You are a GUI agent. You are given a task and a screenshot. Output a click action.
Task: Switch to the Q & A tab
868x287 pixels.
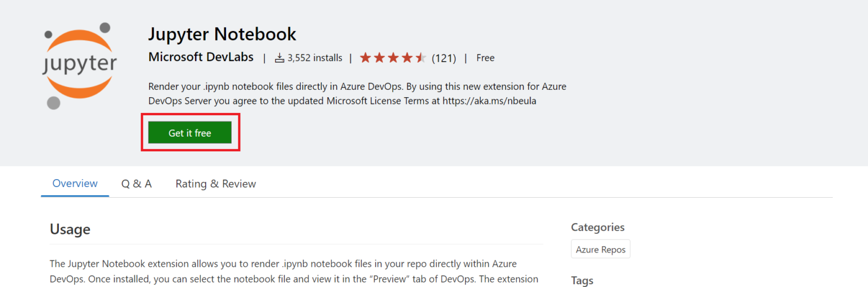(x=136, y=184)
